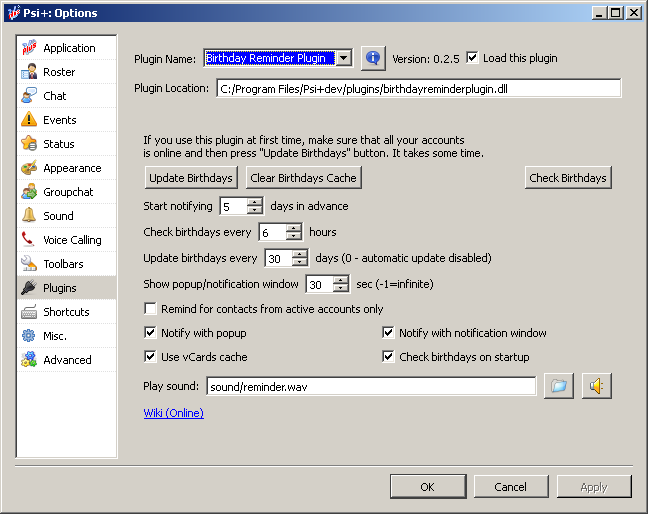Uncheck the Load this plugin checkbox
648x514 pixels.
pos(473,58)
